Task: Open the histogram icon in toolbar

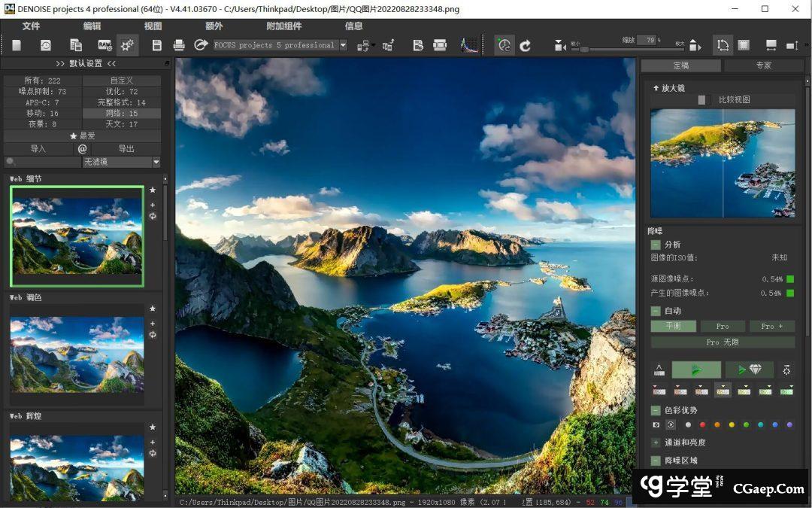Action: [468, 45]
